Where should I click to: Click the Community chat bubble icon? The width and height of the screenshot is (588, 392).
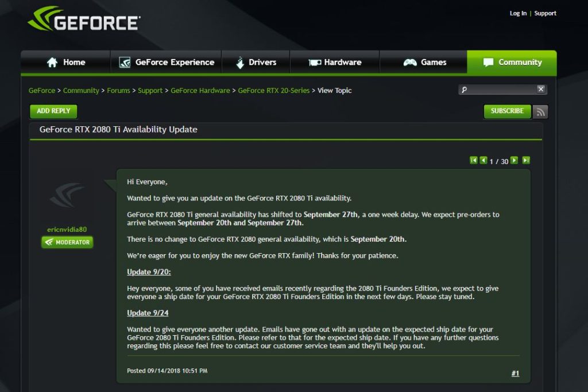click(489, 62)
